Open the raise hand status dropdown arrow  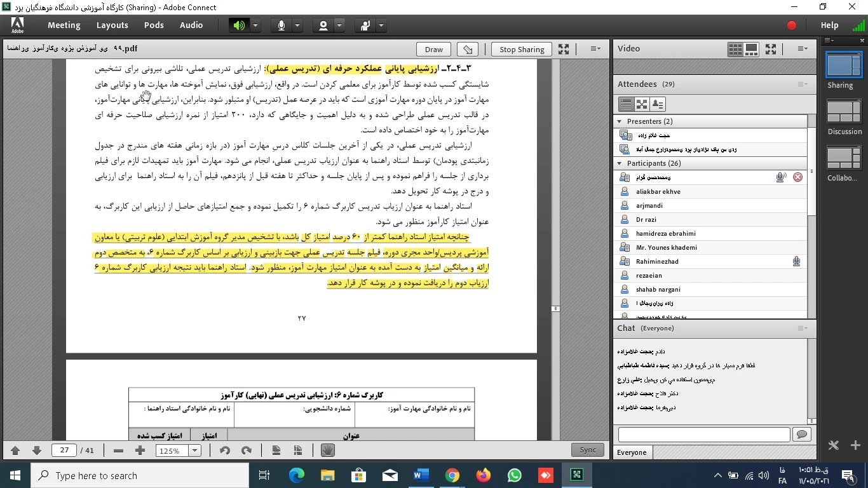381,25
